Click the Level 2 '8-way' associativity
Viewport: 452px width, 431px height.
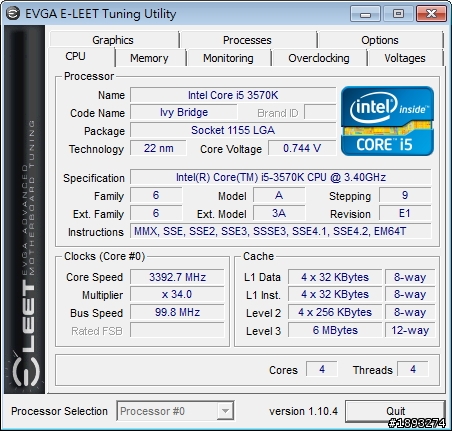[x=410, y=312]
